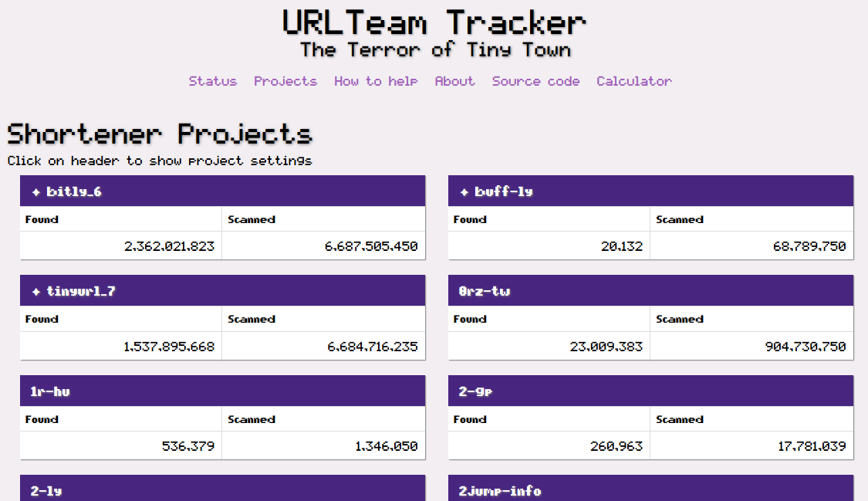Click the Found column label under 0rz-tw
The image size is (868, 501).
(470, 319)
